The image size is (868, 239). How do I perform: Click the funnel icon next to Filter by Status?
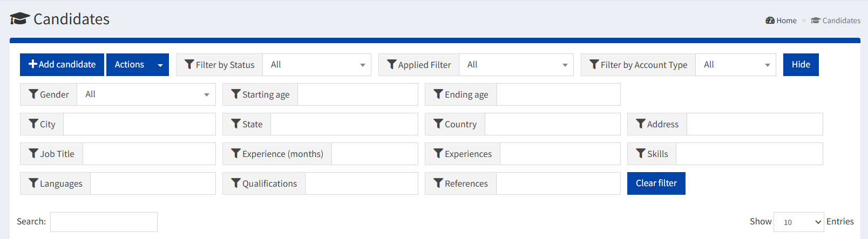(x=189, y=64)
